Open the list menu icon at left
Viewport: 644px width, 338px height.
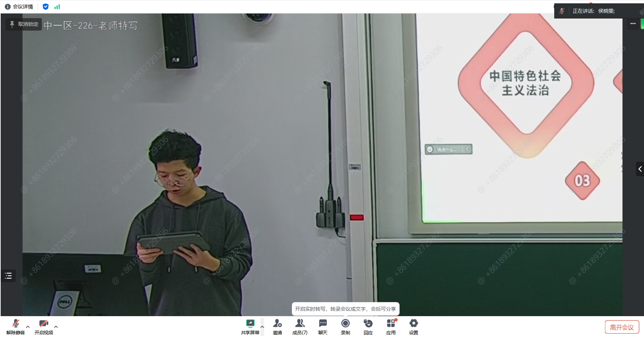pos(8,276)
